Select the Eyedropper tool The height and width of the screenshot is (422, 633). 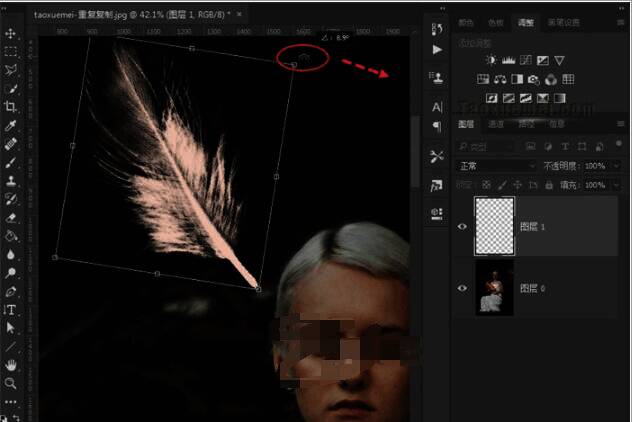coord(11,127)
